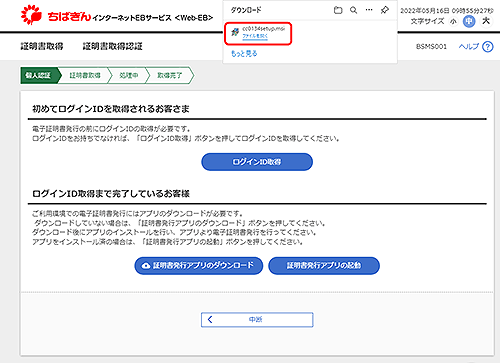The height and width of the screenshot is (363, 500).
Task: Click the ファイルを開く link
Action: click(x=255, y=36)
